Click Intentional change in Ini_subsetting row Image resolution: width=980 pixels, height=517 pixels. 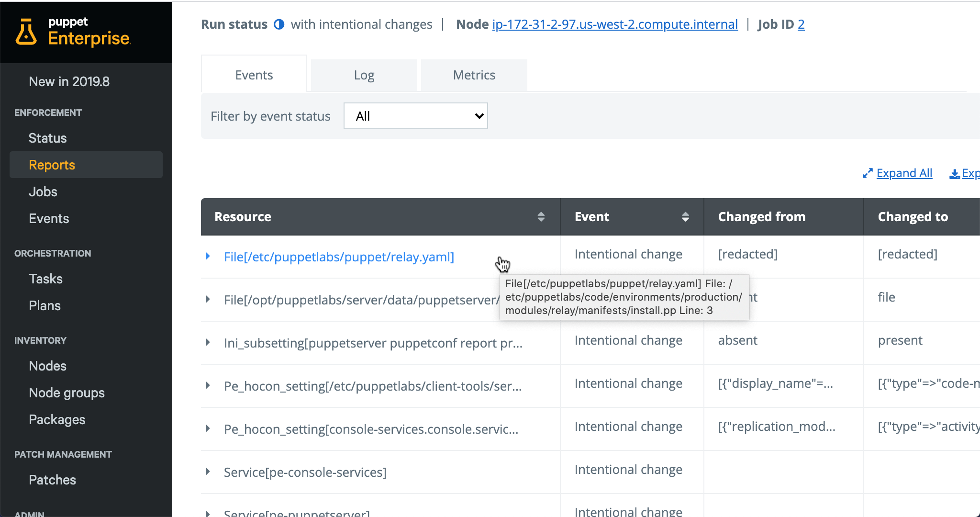(628, 340)
